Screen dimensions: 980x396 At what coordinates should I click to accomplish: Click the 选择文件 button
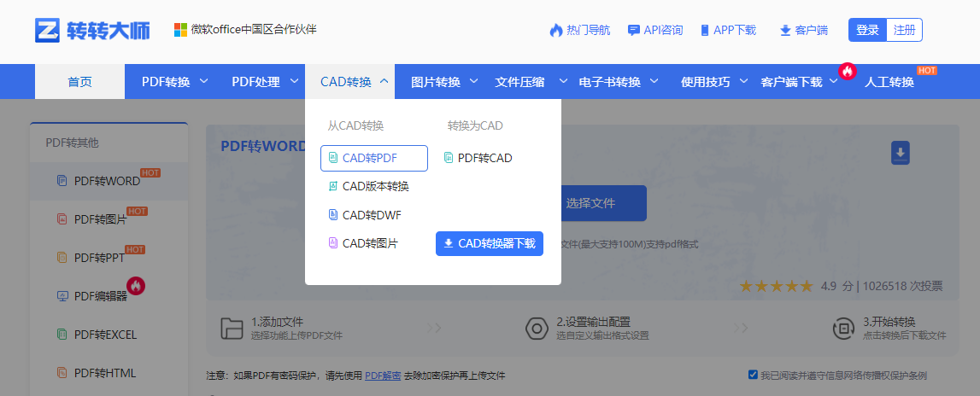[x=590, y=203]
